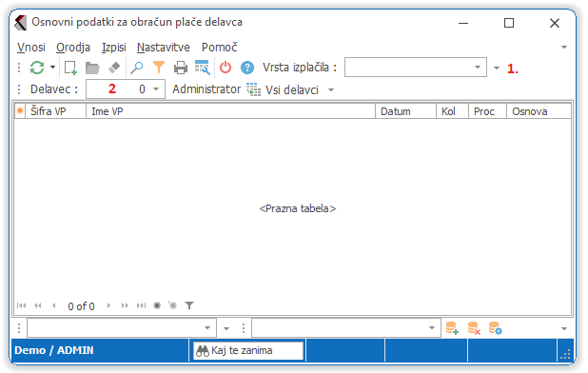Screen dimensions: 588x373
Task: Open the Vnosi menu
Action: coord(31,48)
